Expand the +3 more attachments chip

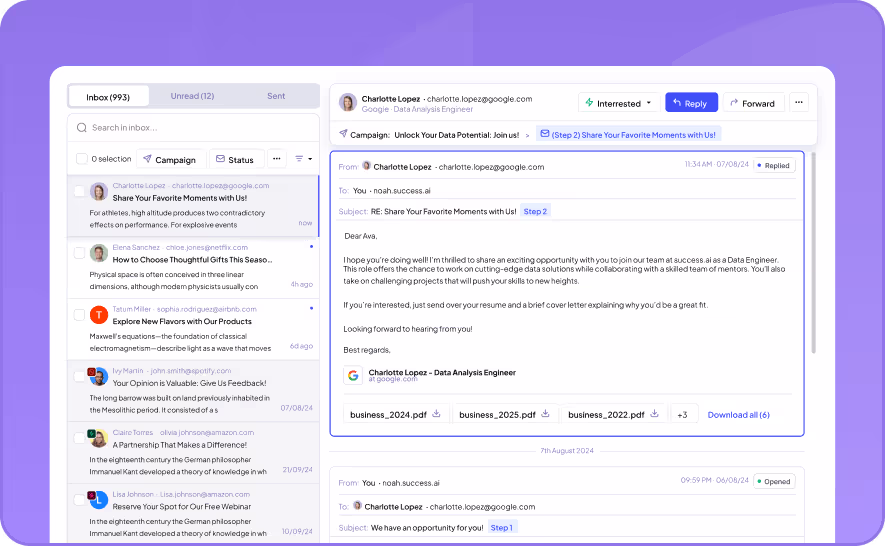(683, 414)
